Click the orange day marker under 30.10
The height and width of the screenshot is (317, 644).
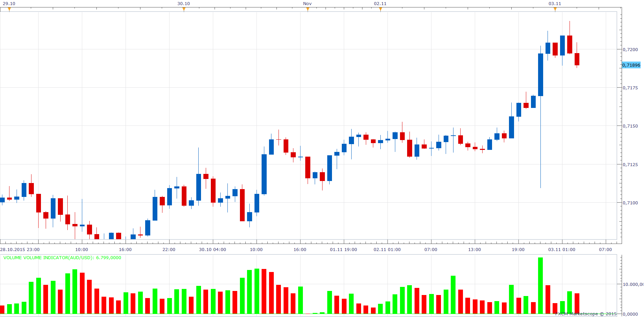pyautogui.click(x=184, y=9)
